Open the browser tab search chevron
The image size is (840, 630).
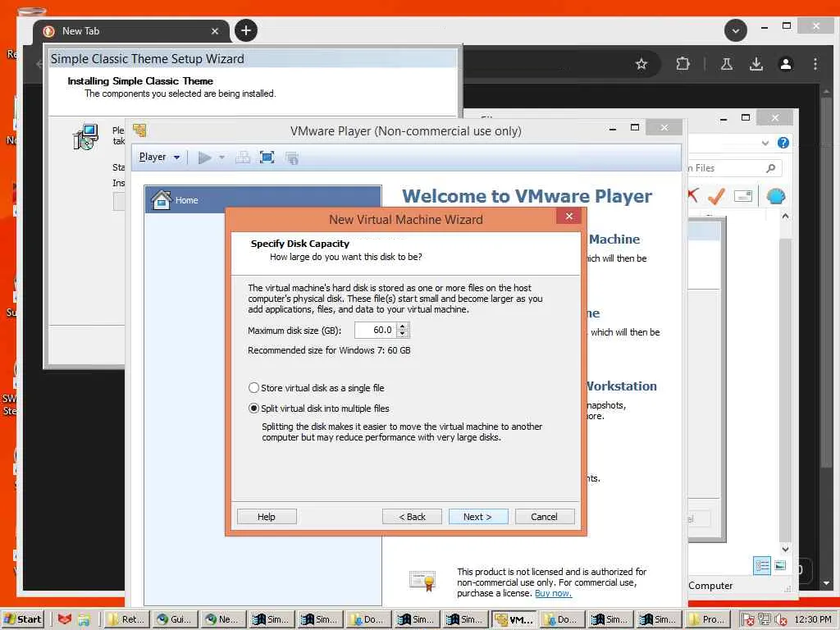(x=736, y=30)
